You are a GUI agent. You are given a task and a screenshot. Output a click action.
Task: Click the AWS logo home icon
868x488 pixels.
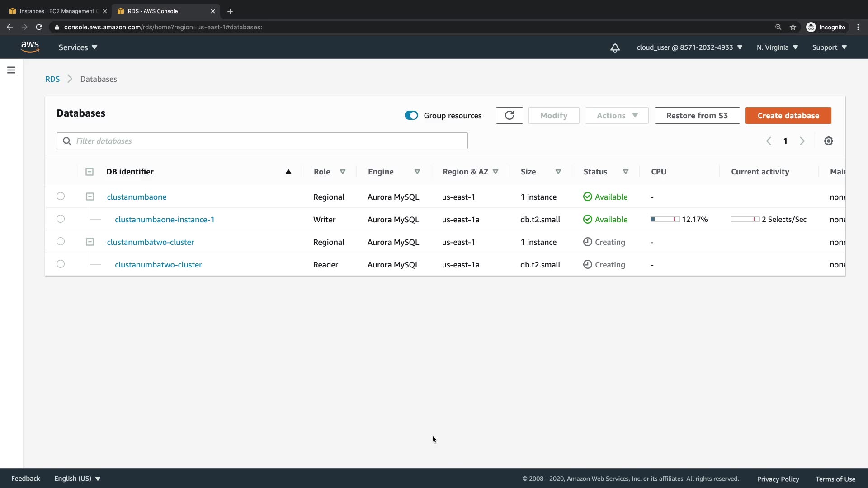click(x=30, y=47)
